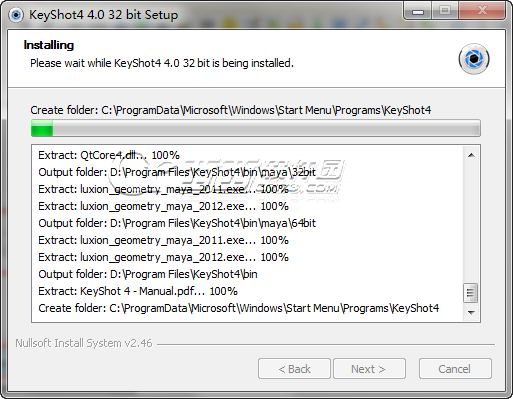Click the Nullsoft Install System v2.46 text
The image size is (513, 399).
tap(84, 343)
